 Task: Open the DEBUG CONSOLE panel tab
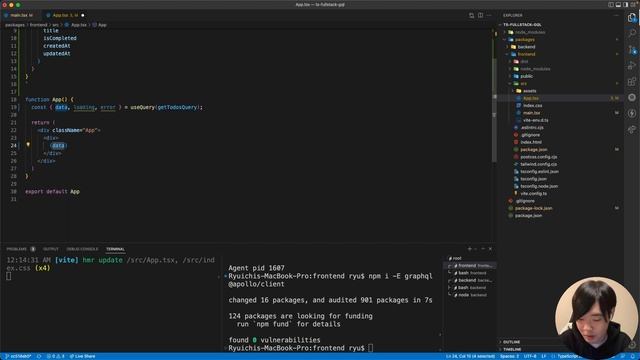82,249
